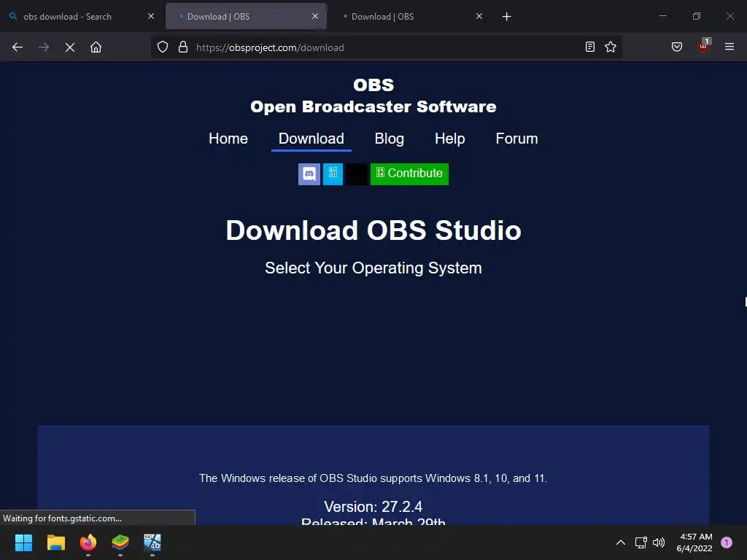This screenshot has width=747, height=560.
Task: Click the forward navigation arrow
Action: pos(44,47)
